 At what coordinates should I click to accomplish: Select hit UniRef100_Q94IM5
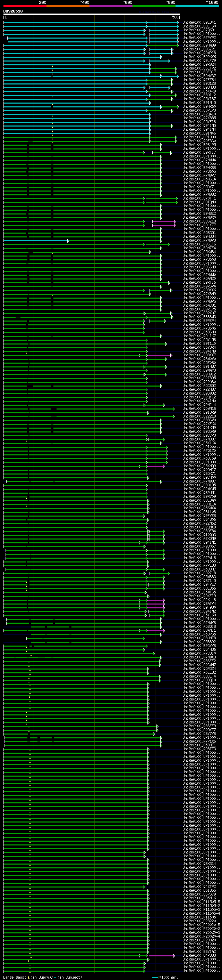(x=199, y=125)
